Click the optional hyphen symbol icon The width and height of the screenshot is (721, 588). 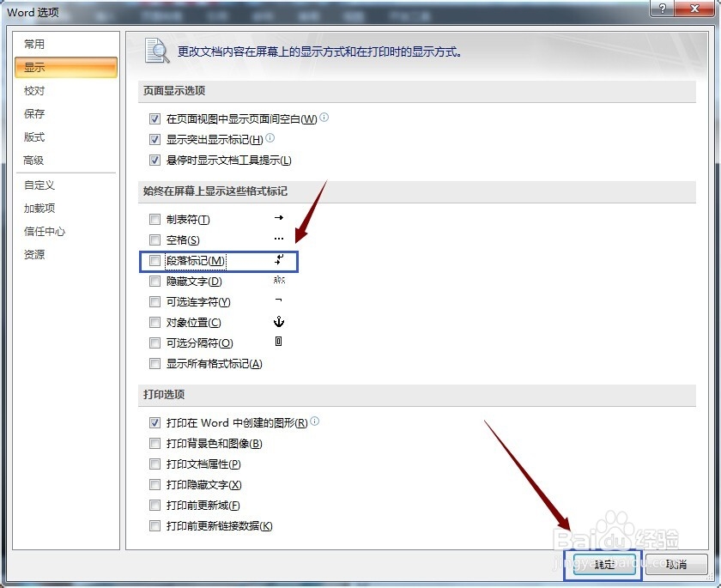pyautogui.click(x=278, y=300)
